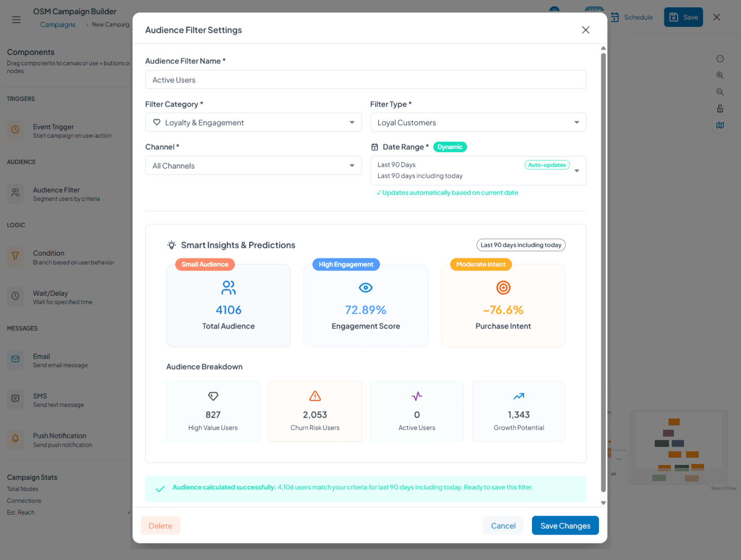The image size is (741, 560).
Task: Select the Event Trigger component label
Action: (53, 127)
